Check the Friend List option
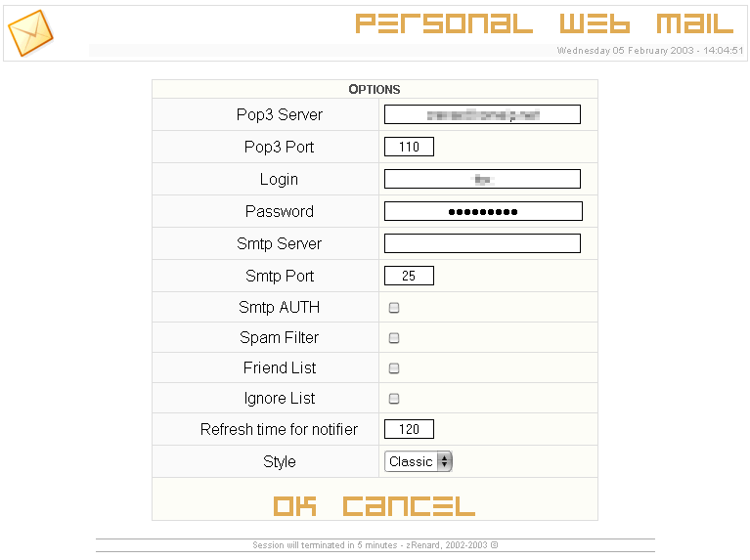 click(x=394, y=368)
